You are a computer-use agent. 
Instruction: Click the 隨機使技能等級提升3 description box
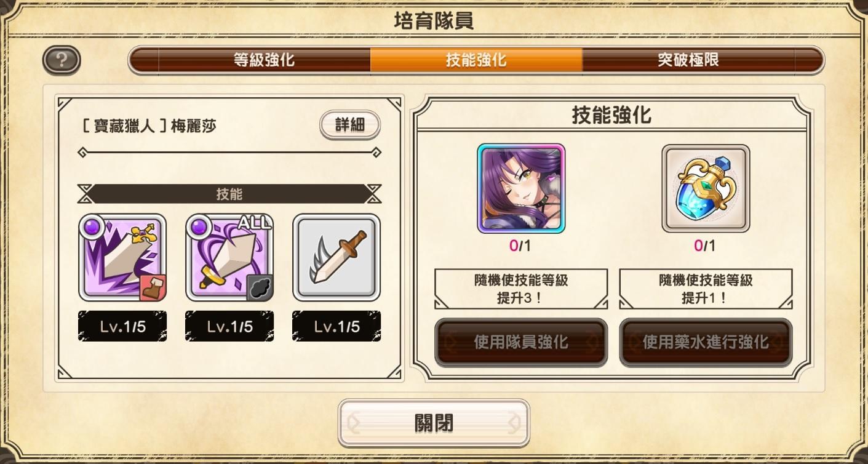pos(521,289)
